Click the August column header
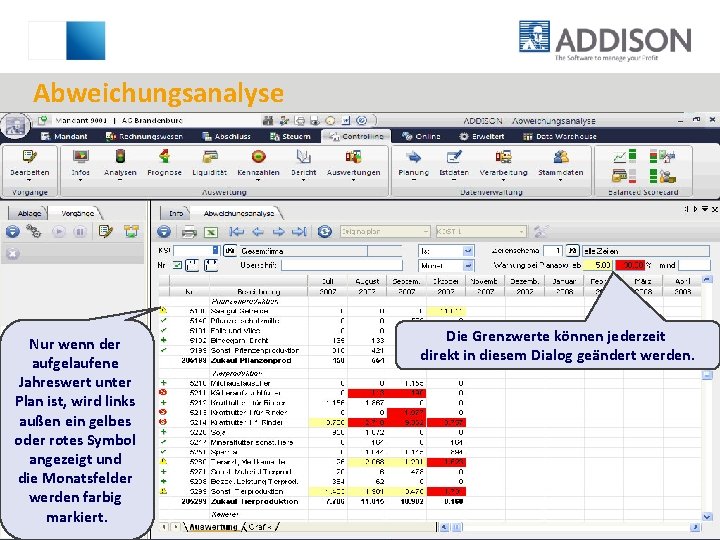The height and width of the screenshot is (540, 720). click(x=367, y=281)
